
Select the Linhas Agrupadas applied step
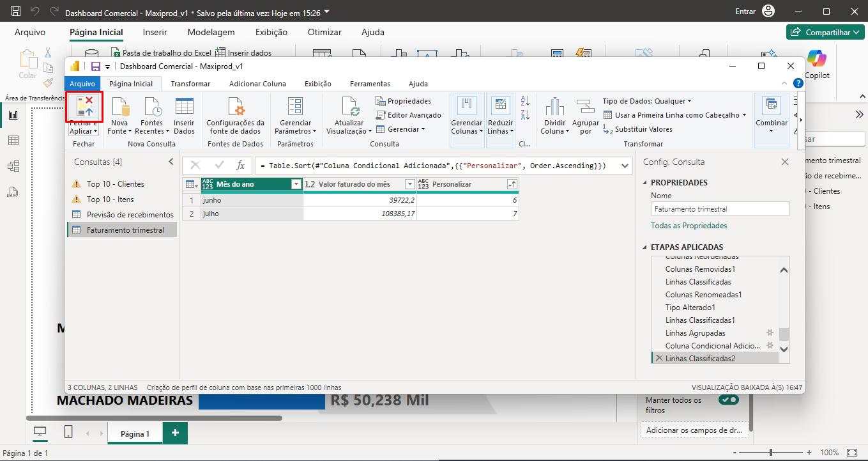coord(695,333)
